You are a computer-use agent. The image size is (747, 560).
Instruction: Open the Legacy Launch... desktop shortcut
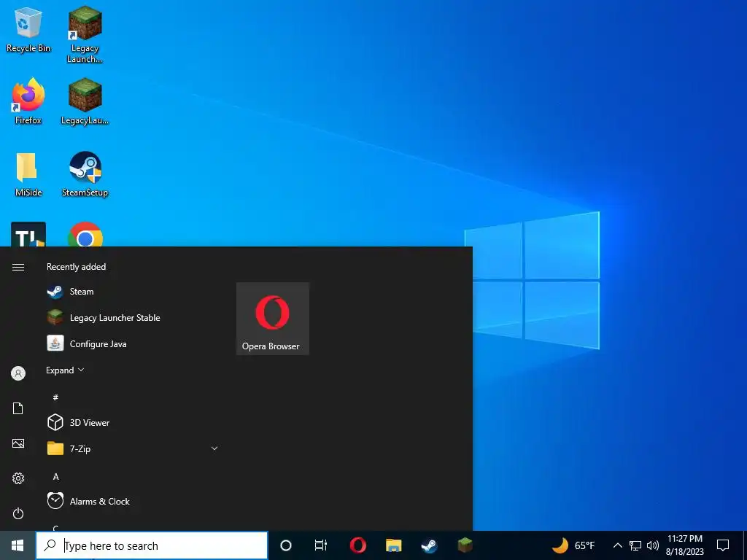(x=85, y=34)
